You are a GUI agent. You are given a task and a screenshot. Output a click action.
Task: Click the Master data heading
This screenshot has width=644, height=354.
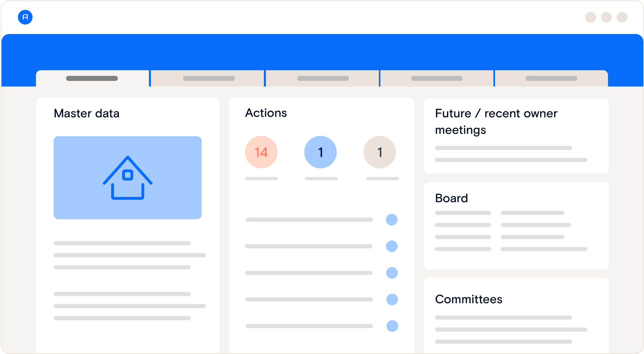point(87,114)
